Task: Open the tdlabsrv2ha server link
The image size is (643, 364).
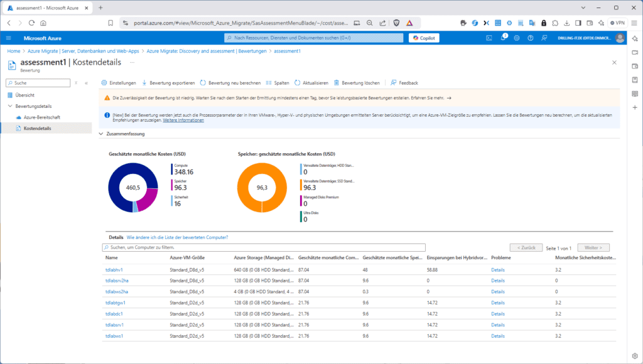Action: point(117,281)
